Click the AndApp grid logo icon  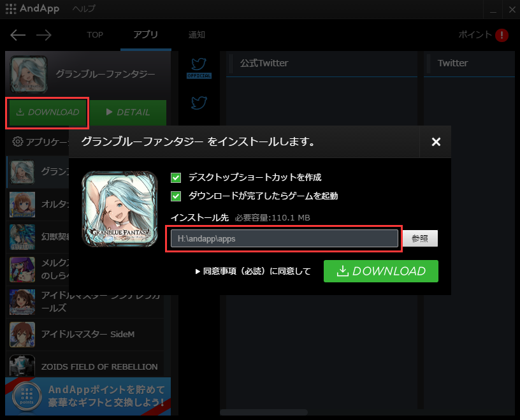[x=11, y=9]
